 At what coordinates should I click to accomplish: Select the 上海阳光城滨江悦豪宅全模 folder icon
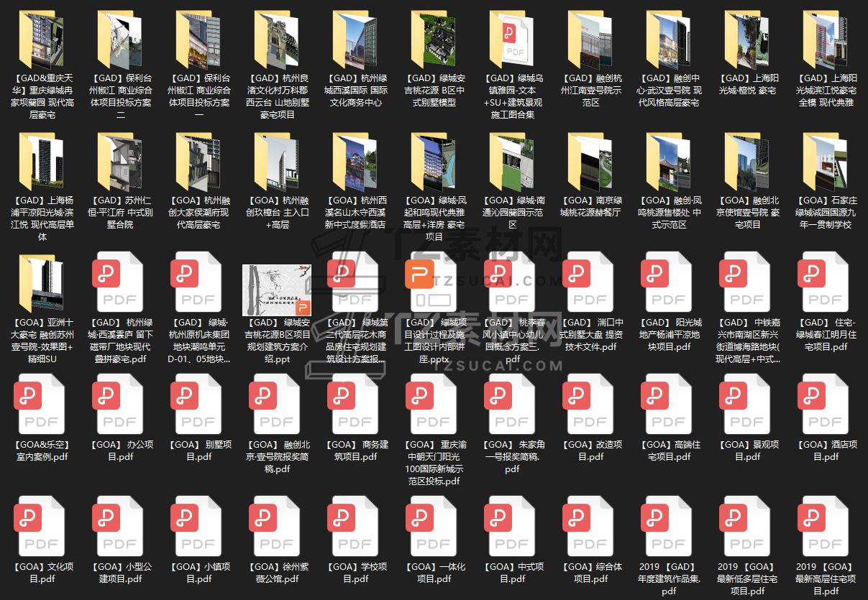click(x=826, y=40)
